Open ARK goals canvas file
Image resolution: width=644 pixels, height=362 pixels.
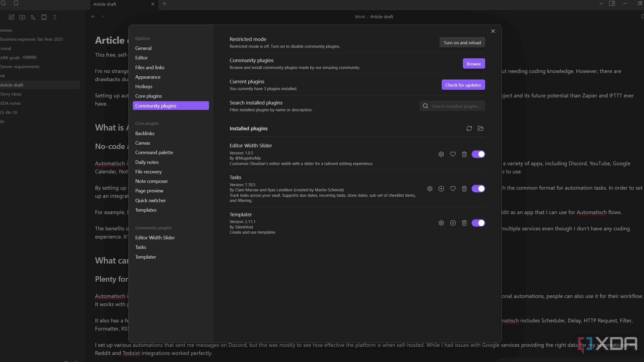(x=40, y=58)
